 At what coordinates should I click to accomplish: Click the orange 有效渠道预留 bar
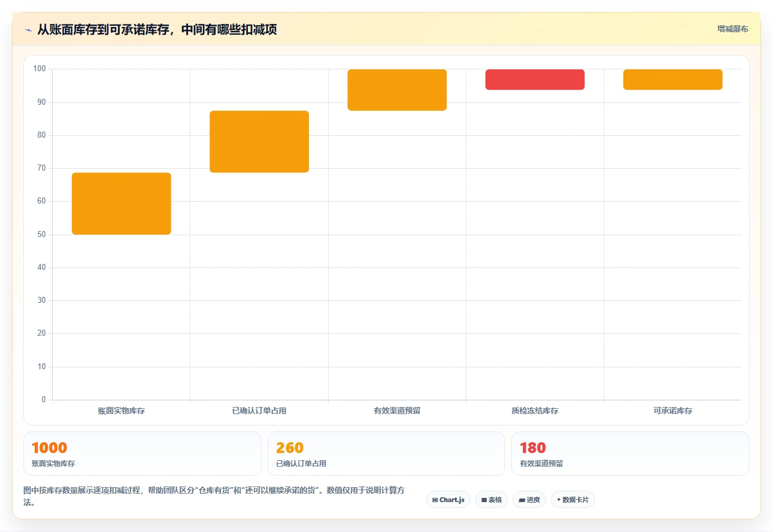tap(397, 90)
